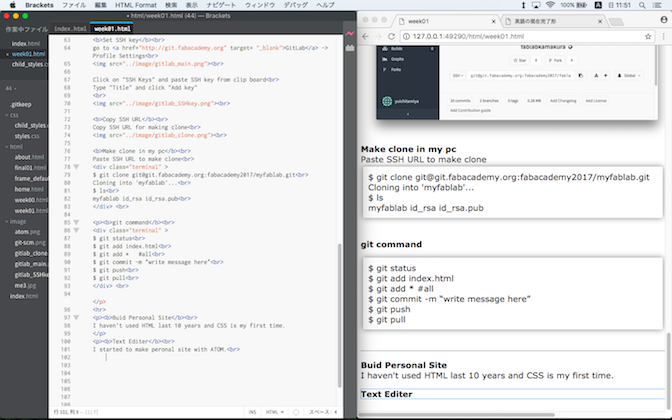This screenshot has height=420, width=672.
Task: Open week00.html in file tree
Action: tap(30, 200)
